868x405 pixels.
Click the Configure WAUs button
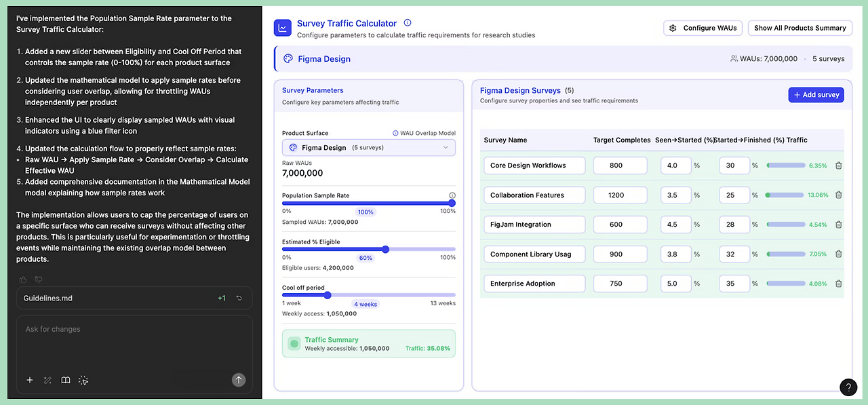click(703, 28)
